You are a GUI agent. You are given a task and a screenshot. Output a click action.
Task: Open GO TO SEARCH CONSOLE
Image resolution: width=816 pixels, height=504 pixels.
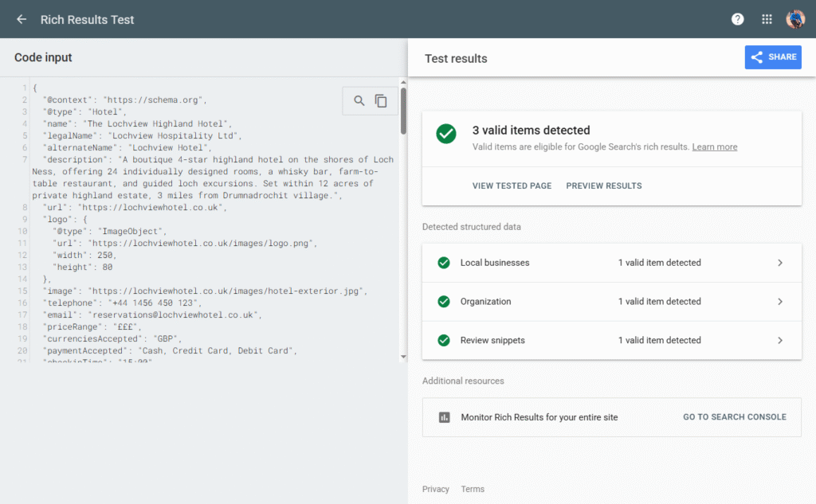coord(735,417)
